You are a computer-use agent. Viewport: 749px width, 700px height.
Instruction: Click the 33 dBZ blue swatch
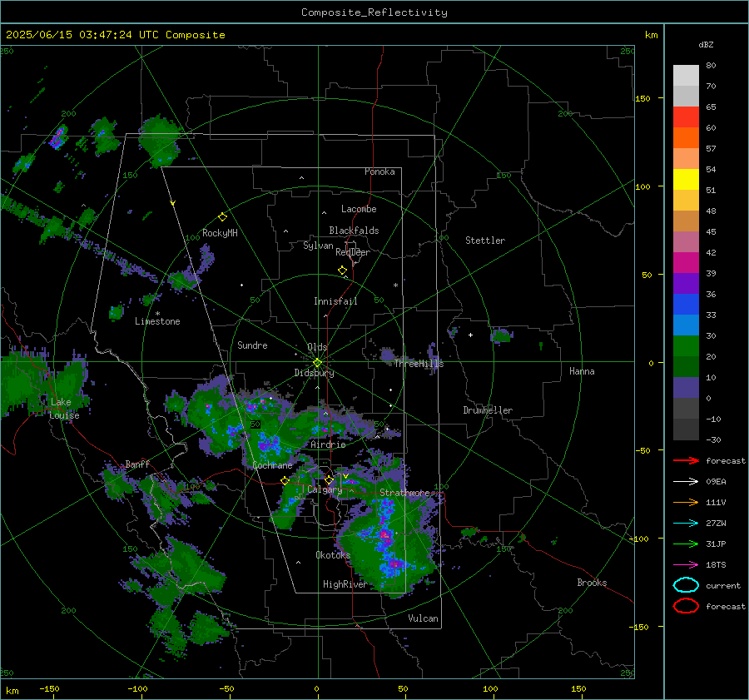point(686,325)
